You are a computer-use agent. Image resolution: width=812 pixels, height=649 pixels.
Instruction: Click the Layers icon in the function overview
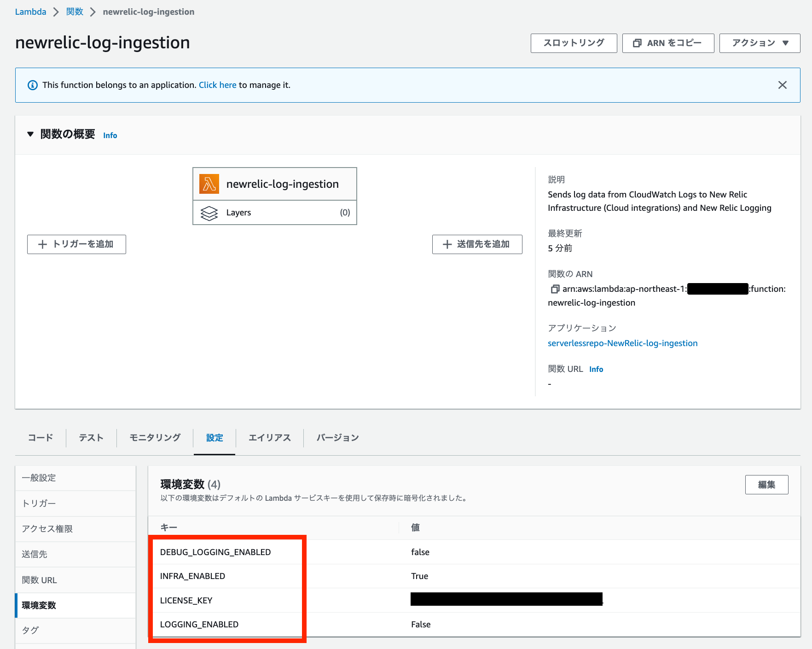[209, 213]
